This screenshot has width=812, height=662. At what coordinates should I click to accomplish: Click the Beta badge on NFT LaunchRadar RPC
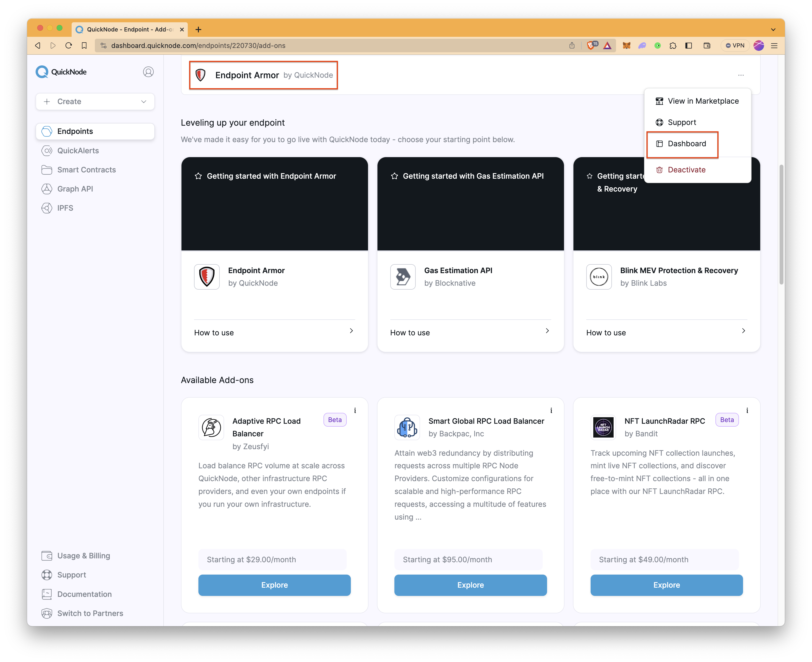727,419
